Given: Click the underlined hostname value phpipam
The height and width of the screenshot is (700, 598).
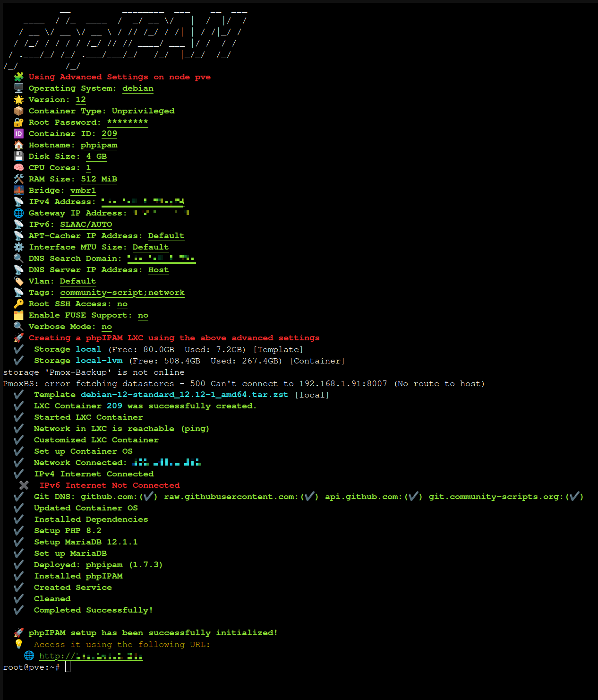Looking at the screenshot, I should coord(99,145).
